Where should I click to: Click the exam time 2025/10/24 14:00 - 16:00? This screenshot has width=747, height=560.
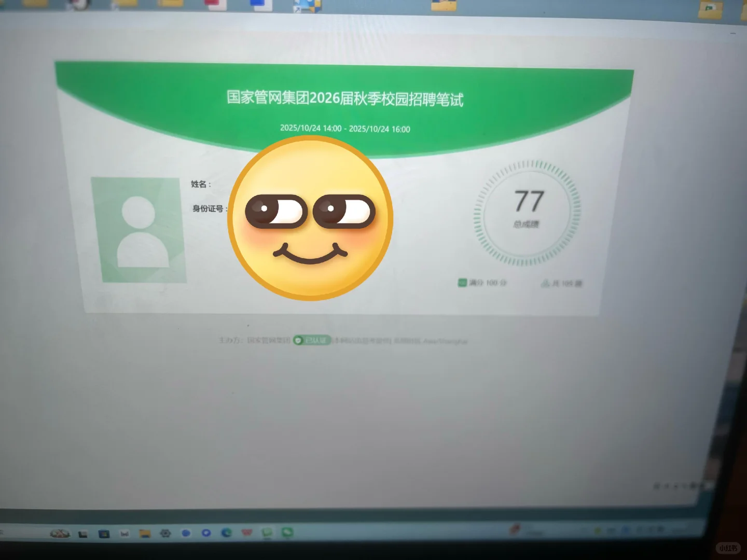click(345, 128)
